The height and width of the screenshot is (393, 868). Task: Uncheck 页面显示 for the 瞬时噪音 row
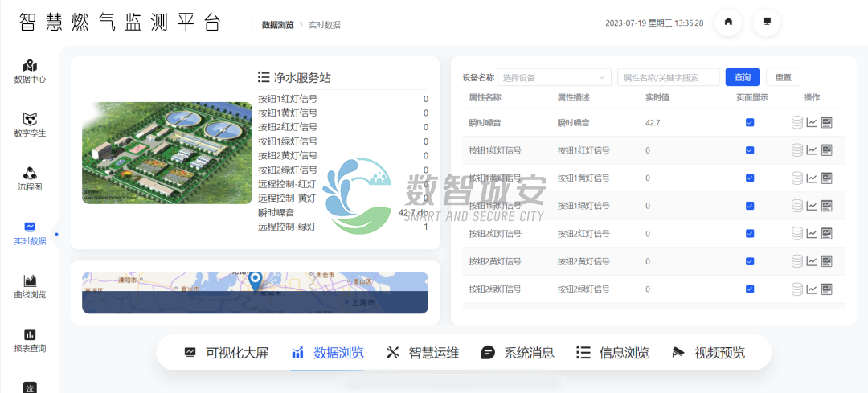pyautogui.click(x=750, y=123)
